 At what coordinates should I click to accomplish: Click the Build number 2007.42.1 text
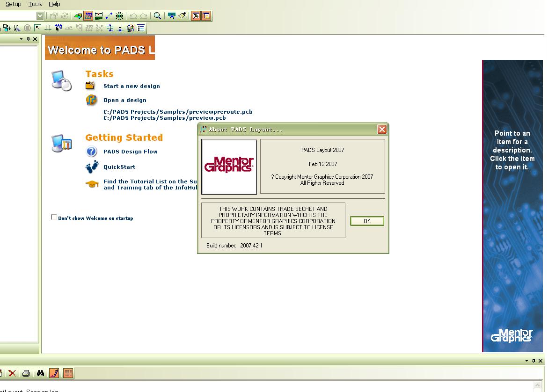[234, 246]
